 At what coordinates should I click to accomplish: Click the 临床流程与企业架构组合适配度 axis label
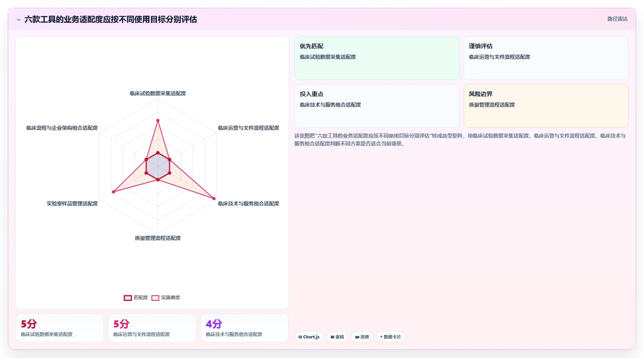(62, 128)
